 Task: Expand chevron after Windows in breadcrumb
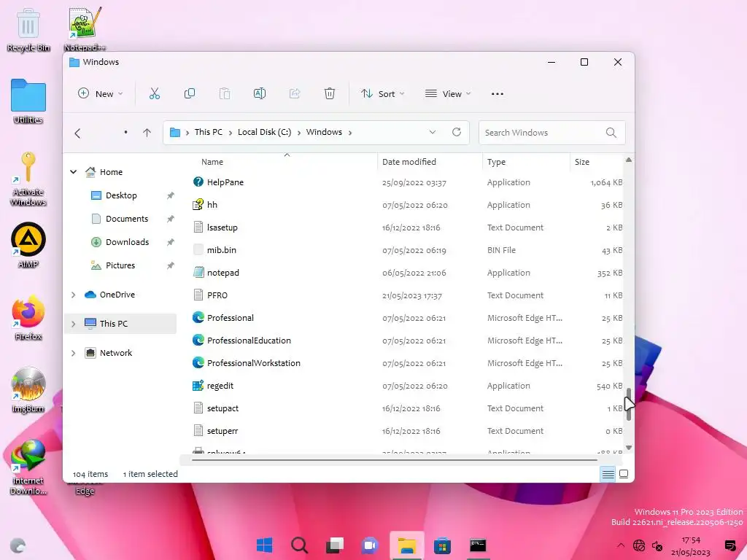pos(349,133)
